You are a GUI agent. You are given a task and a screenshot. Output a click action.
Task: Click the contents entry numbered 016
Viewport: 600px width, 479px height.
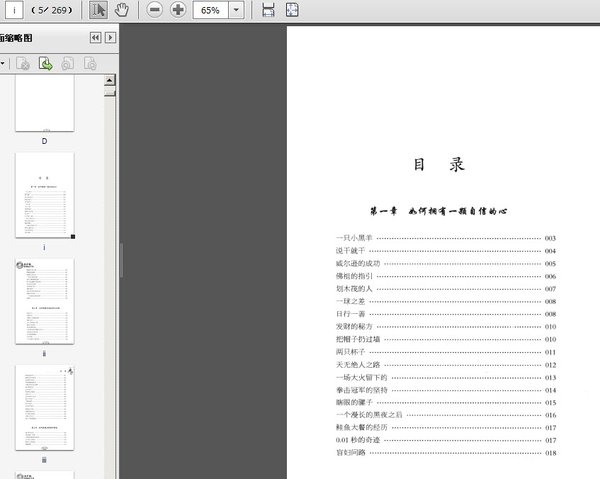(446, 415)
